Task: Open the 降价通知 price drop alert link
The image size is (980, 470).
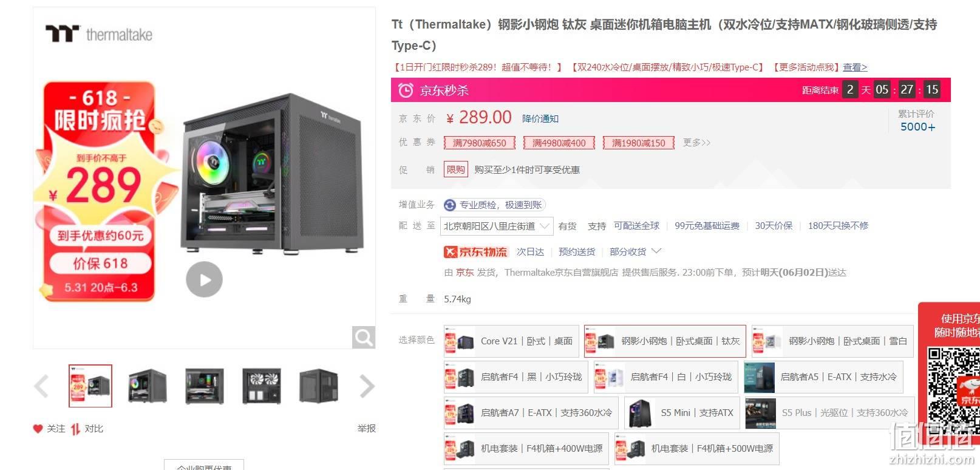Action: [540, 119]
